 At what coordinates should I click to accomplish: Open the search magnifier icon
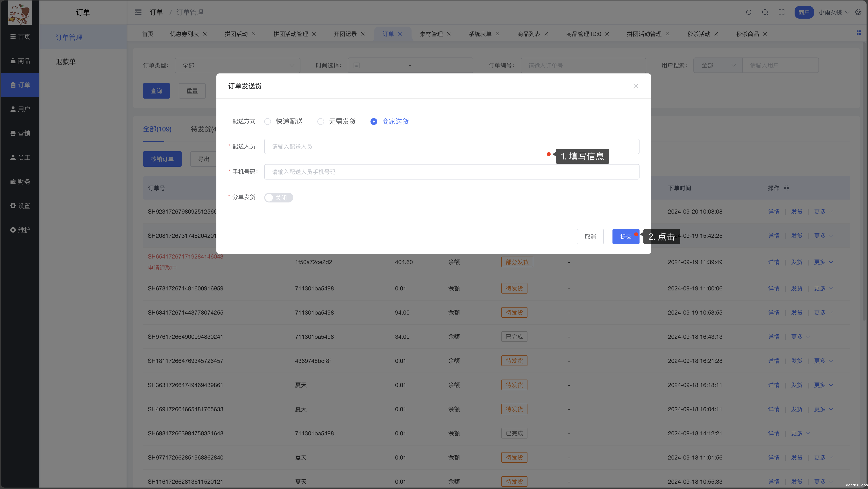[765, 12]
